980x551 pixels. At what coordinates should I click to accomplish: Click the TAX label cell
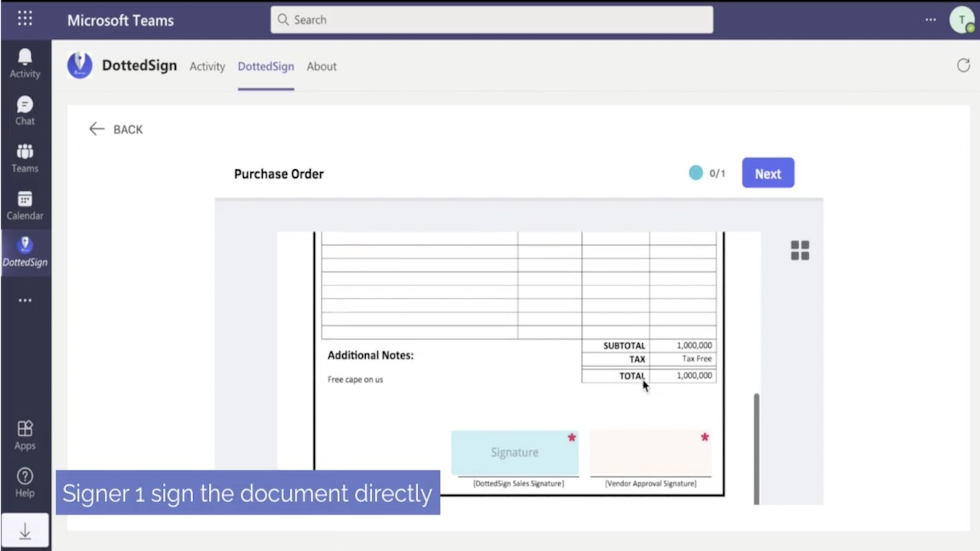pyautogui.click(x=616, y=359)
